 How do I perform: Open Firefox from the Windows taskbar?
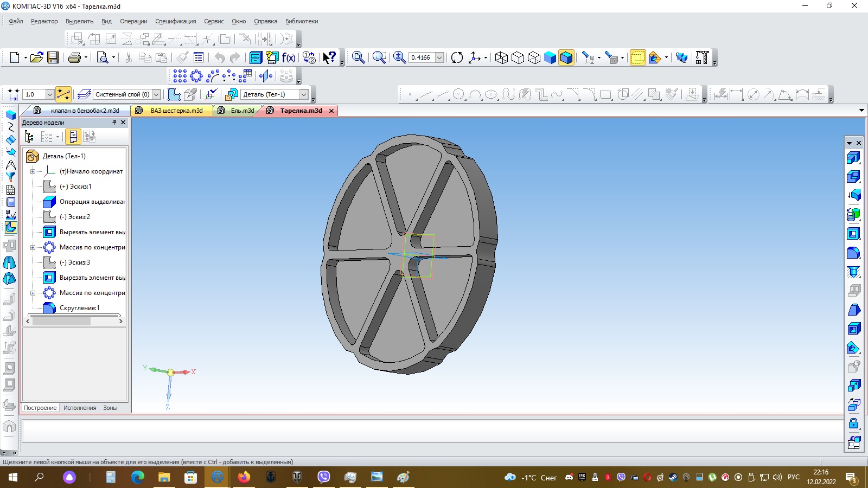click(x=244, y=477)
